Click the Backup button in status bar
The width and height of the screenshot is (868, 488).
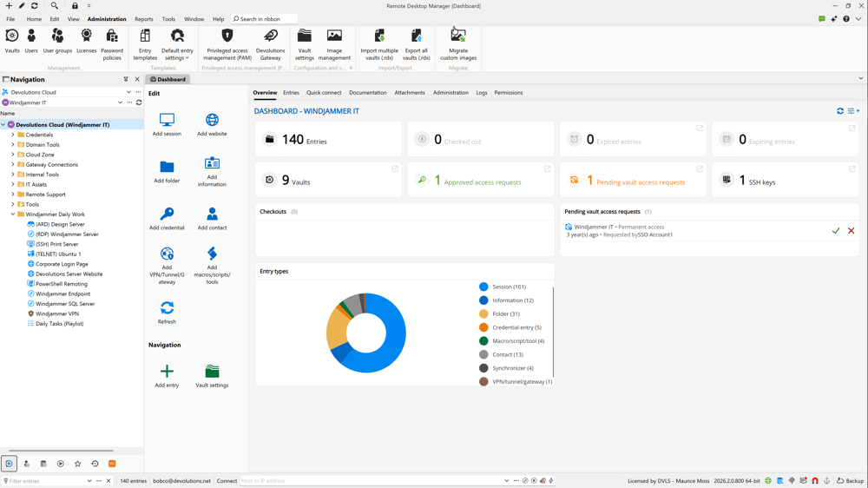click(x=850, y=481)
